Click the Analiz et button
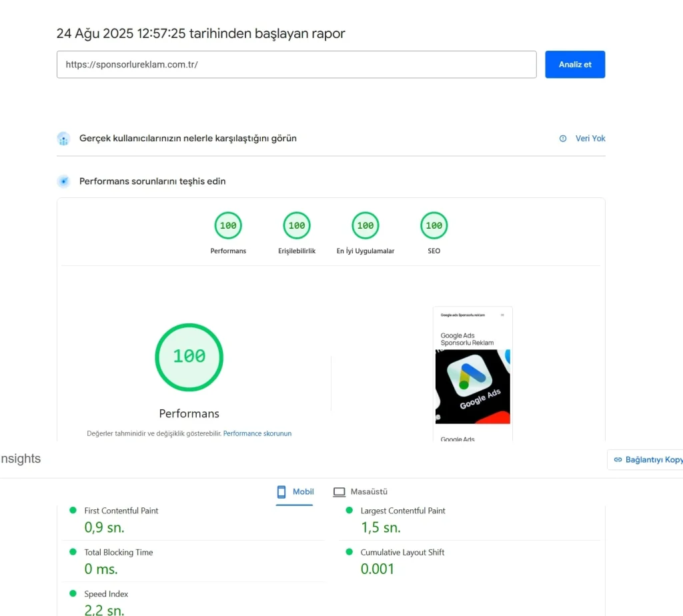The height and width of the screenshot is (616, 683). 574,64
